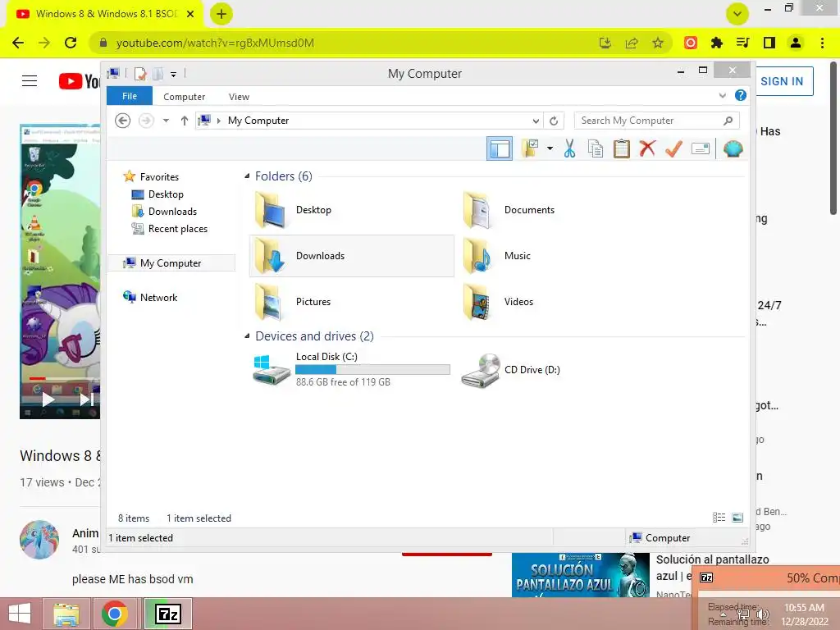Select the Videos folder
840x630 pixels.
click(x=559, y=302)
